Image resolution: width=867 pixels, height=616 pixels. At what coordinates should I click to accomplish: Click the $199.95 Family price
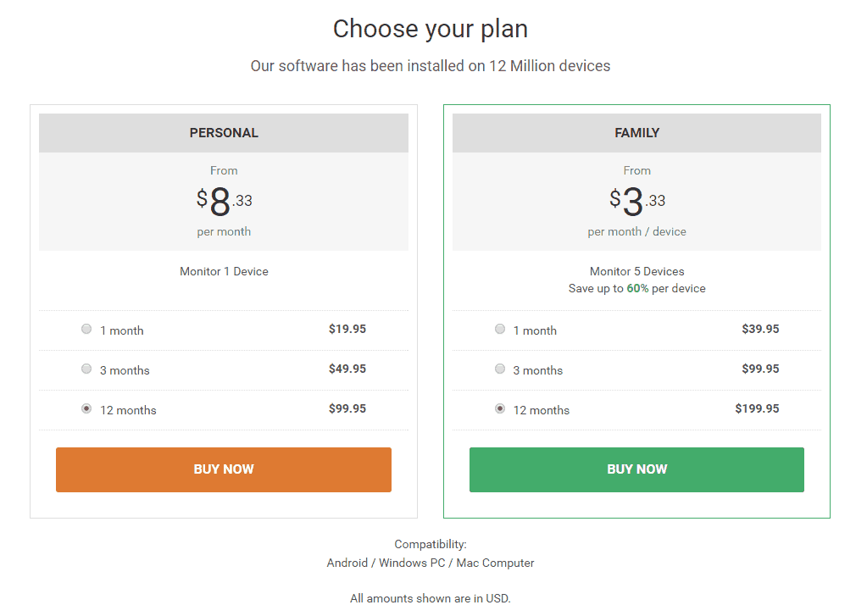pos(757,408)
